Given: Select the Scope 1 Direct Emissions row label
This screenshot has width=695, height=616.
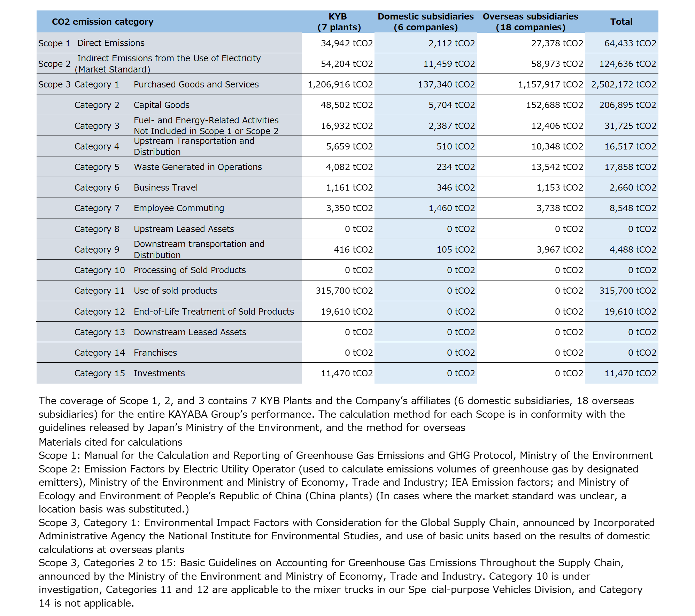Looking at the screenshot, I should (110, 43).
